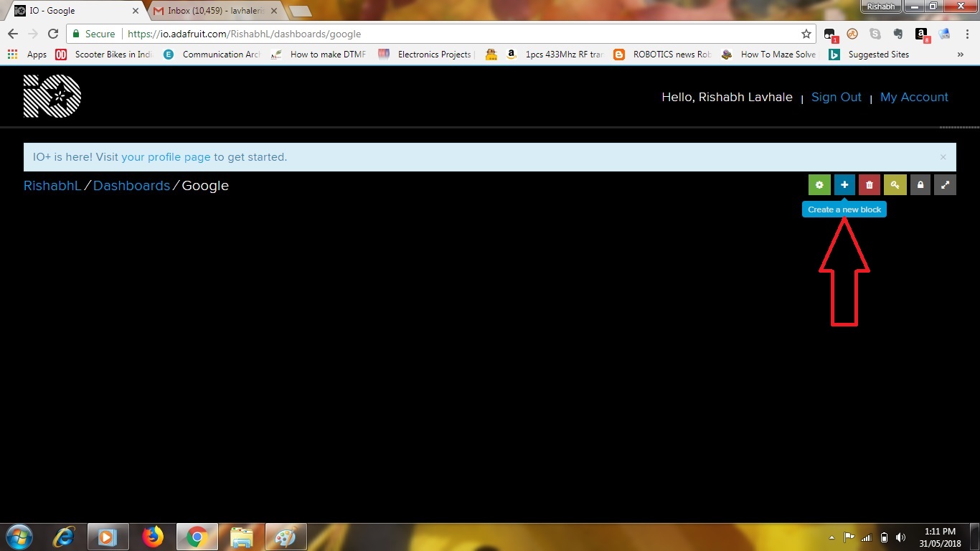Show more bookmarks with the overflow chevron
The width and height of the screenshot is (980, 551).
961,55
